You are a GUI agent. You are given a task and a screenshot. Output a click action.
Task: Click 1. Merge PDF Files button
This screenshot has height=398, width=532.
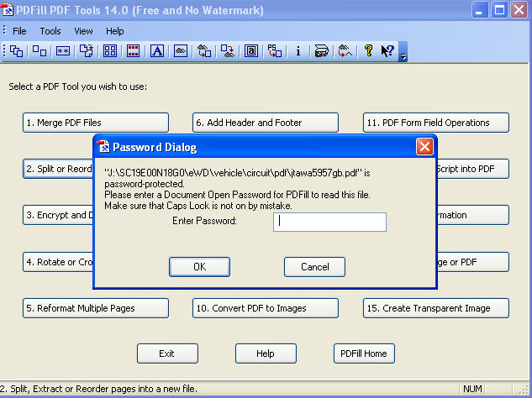click(x=96, y=123)
